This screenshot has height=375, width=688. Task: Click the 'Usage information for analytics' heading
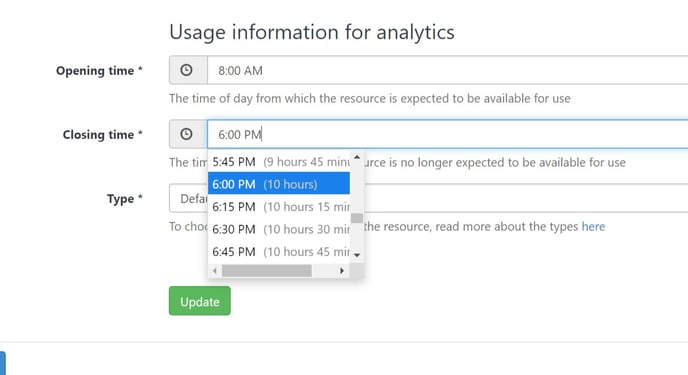pos(312,32)
